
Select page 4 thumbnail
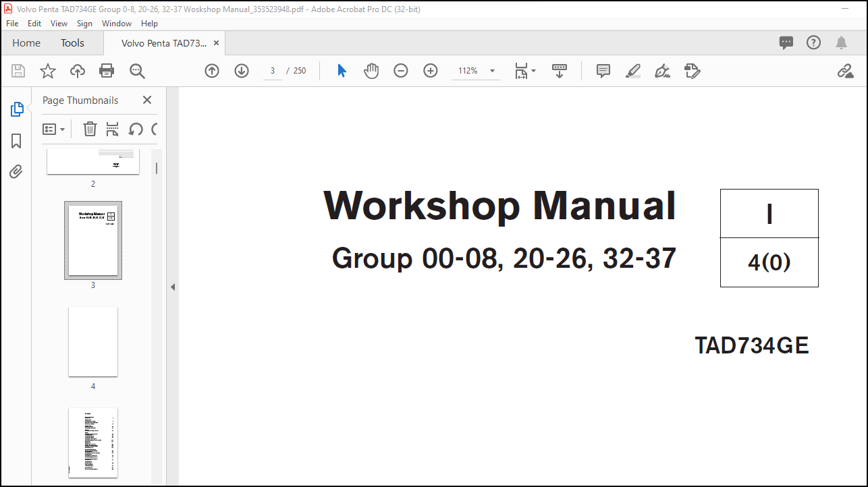click(x=93, y=342)
